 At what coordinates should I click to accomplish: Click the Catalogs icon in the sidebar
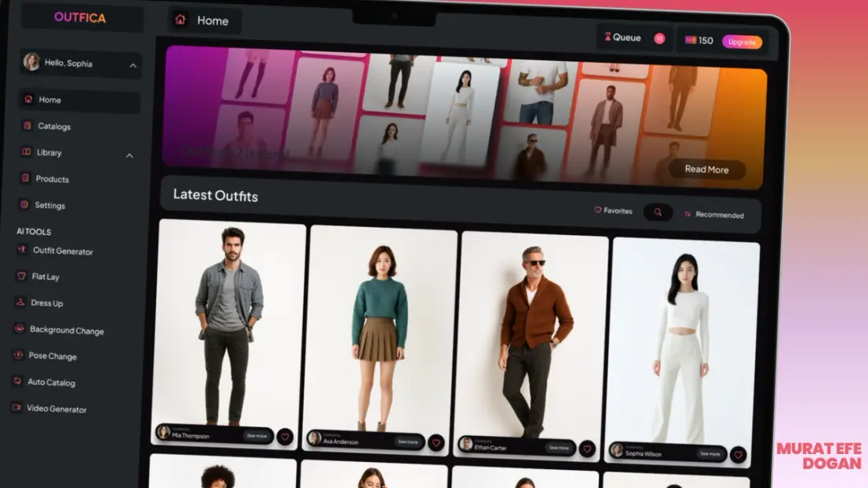point(27,125)
